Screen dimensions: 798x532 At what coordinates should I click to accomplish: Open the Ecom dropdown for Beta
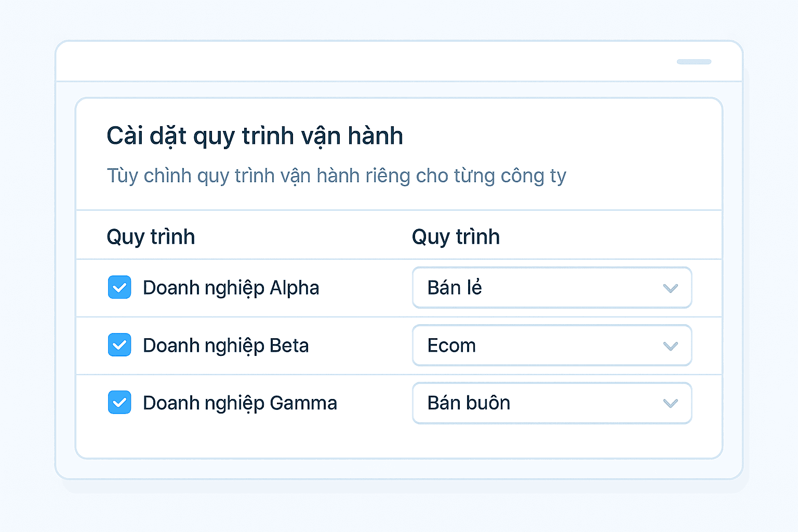[552, 345]
